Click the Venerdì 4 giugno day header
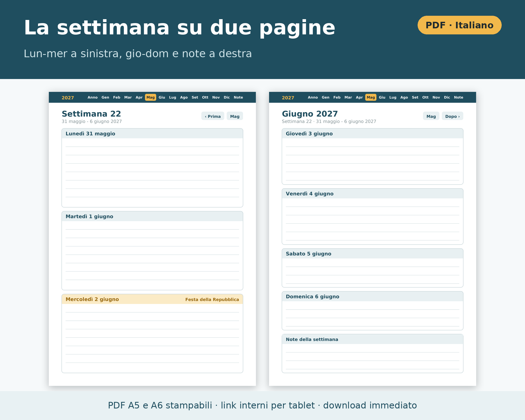The width and height of the screenshot is (525, 420). point(372,194)
